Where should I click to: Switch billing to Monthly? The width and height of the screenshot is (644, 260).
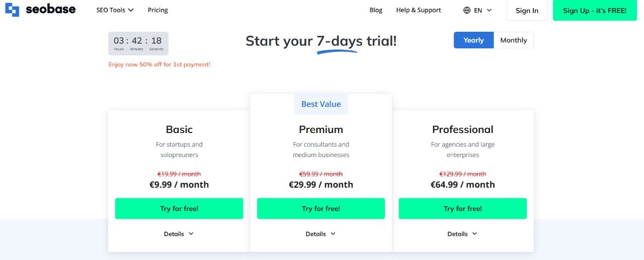[x=514, y=40]
